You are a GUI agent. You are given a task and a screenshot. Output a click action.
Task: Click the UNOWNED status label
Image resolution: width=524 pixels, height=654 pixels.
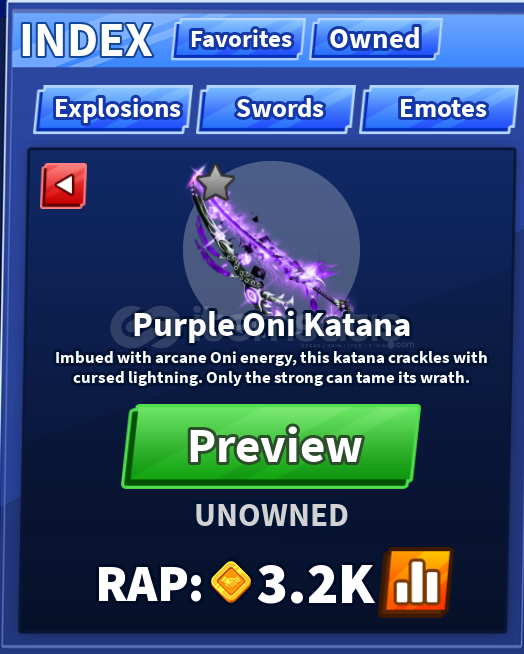tap(272, 515)
